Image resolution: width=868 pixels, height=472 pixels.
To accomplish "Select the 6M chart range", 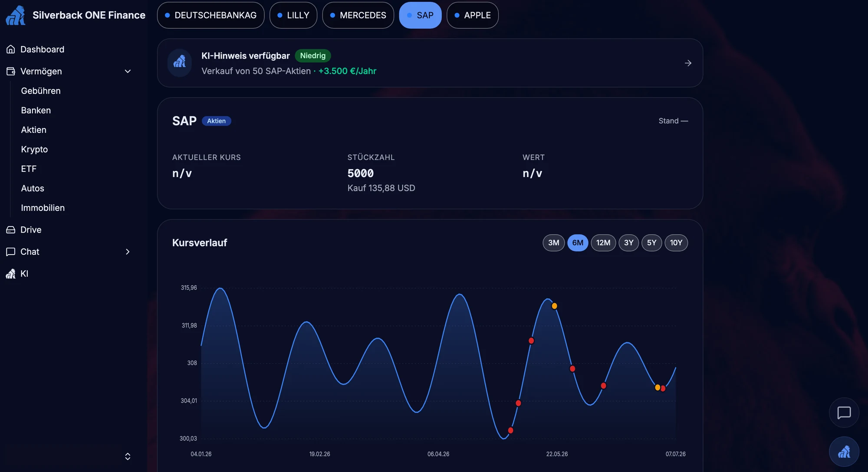I will 578,243.
